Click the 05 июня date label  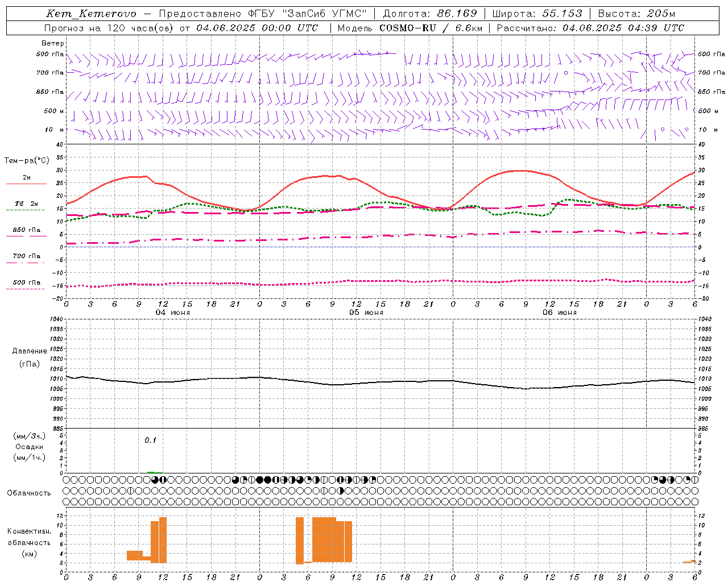[x=366, y=313]
